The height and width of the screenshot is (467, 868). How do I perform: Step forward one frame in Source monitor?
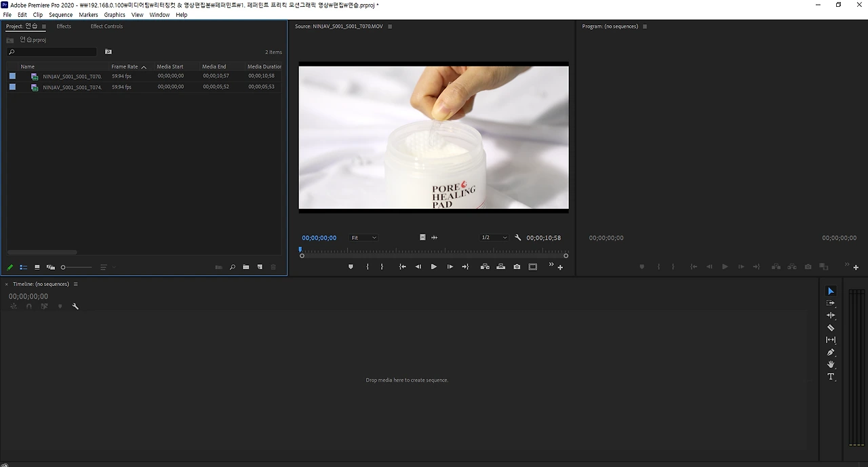pos(450,267)
